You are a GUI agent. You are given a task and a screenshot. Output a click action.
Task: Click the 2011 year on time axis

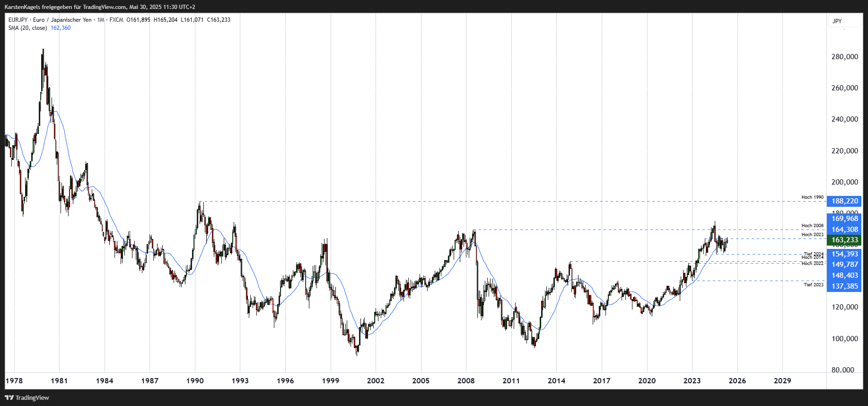511,381
